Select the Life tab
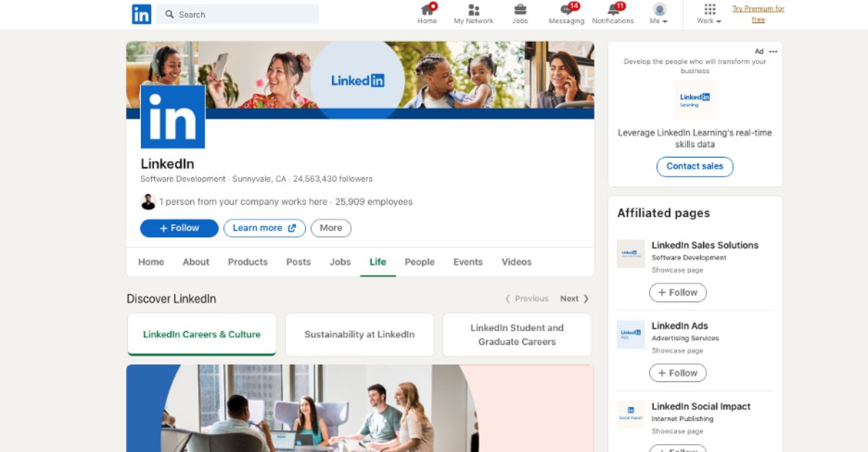 (378, 262)
